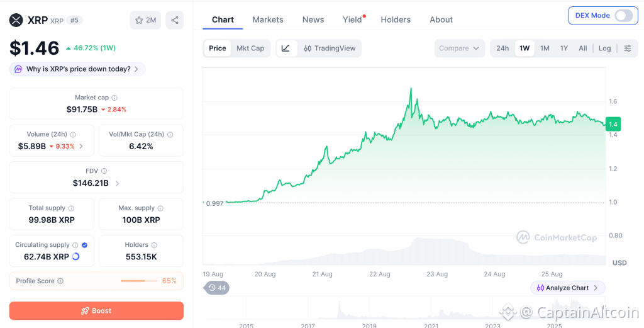Click the orange Boost button
This screenshot has width=644, height=328.
coord(96,311)
